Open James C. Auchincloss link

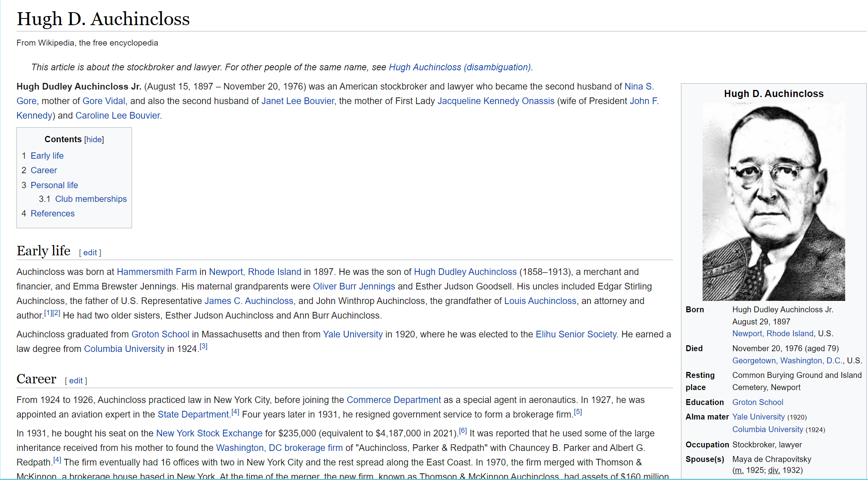pos(249,301)
